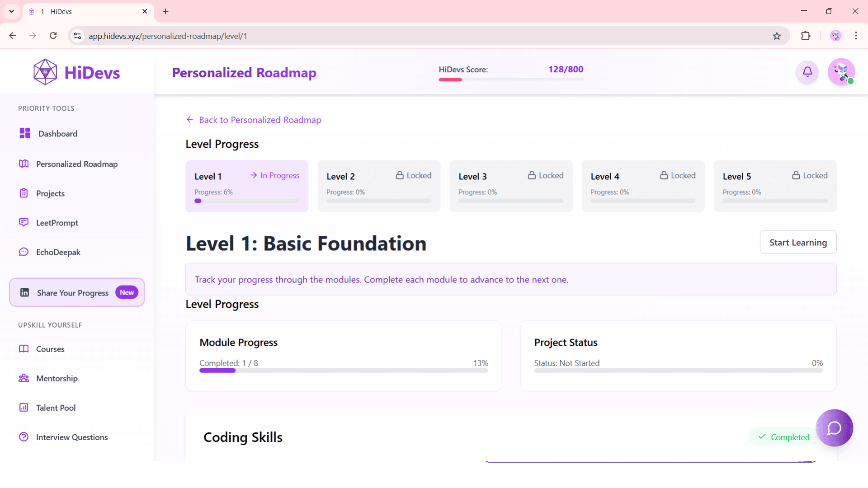Click the Module Progress bar
868x488 pixels.
344,371
